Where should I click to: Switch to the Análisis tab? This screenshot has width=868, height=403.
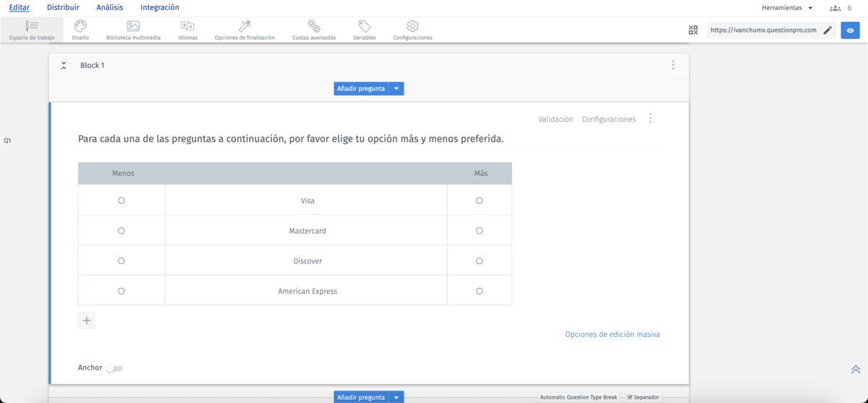(x=110, y=7)
